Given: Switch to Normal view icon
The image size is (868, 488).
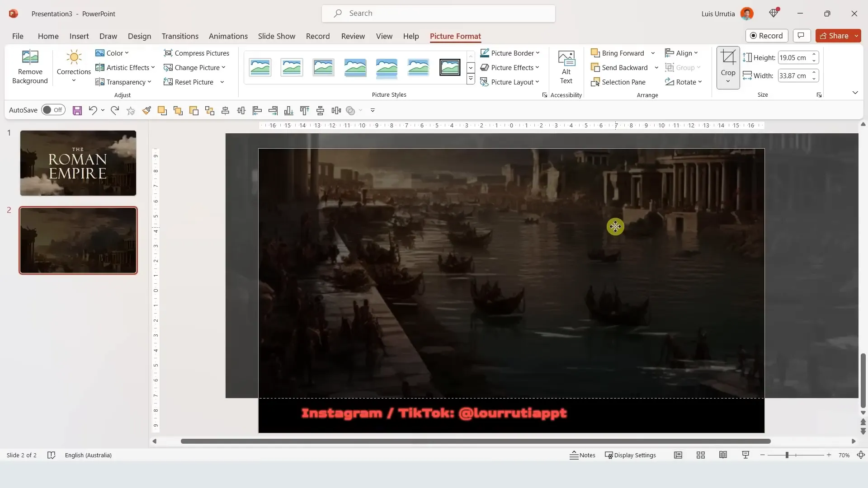Looking at the screenshot, I should [x=678, y=455].
